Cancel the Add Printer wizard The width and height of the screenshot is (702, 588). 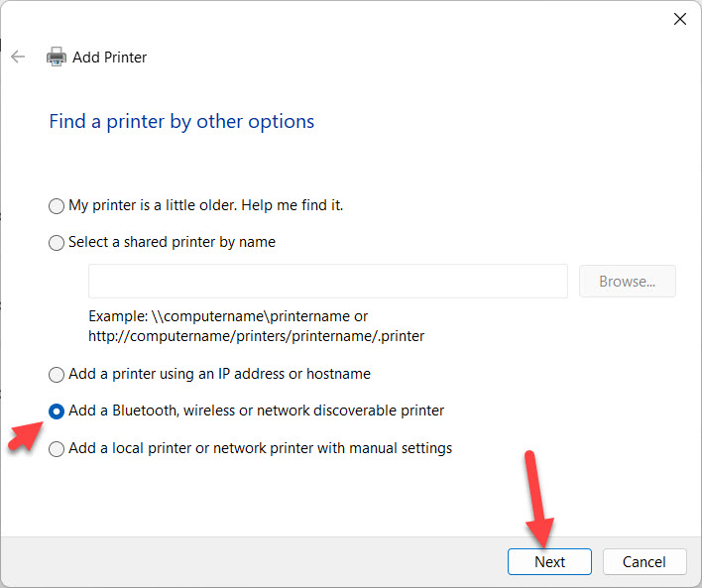(x=643, y=561)
